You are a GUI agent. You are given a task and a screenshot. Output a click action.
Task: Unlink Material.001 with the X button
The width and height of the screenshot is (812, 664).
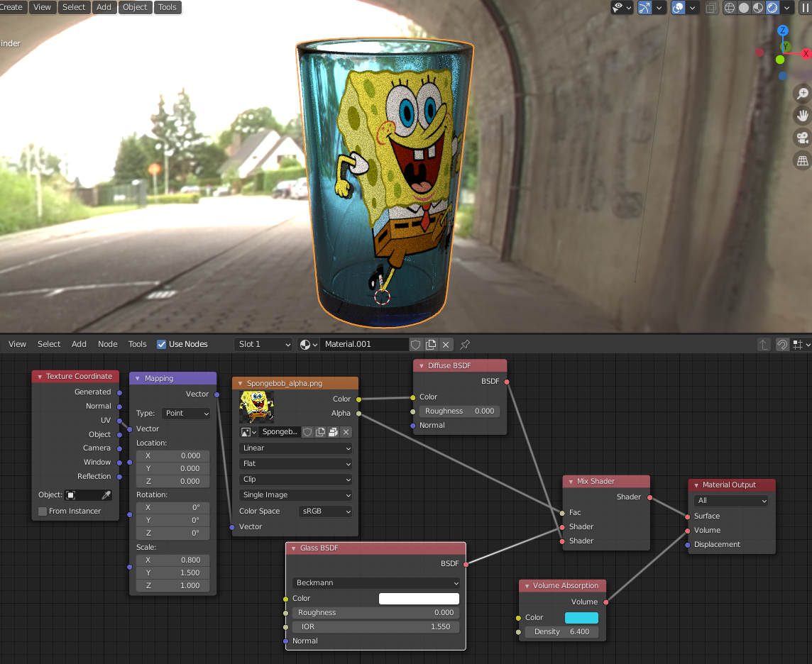click(446, 344)
